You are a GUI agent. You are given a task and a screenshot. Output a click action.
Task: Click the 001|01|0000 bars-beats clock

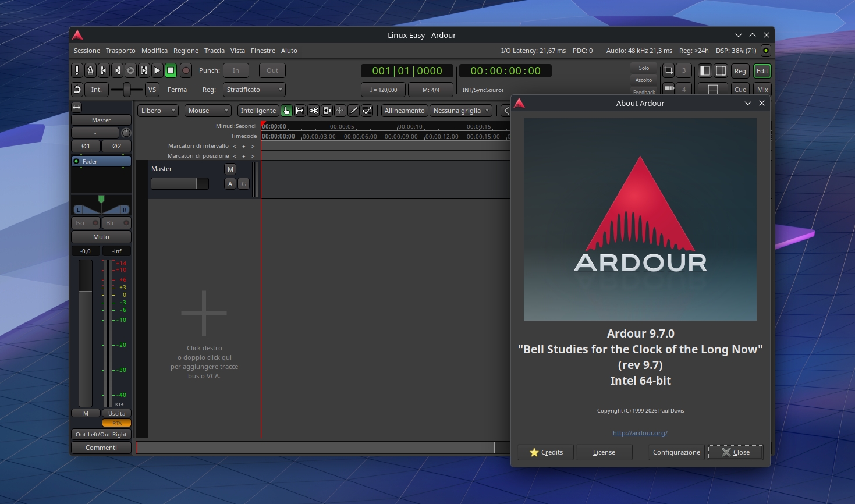pos(407,71)
